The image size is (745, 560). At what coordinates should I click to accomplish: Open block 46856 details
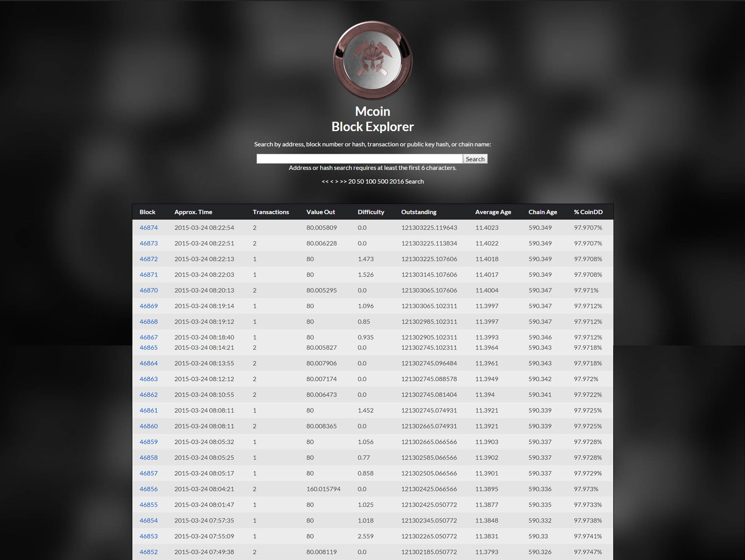coord(149,489)
